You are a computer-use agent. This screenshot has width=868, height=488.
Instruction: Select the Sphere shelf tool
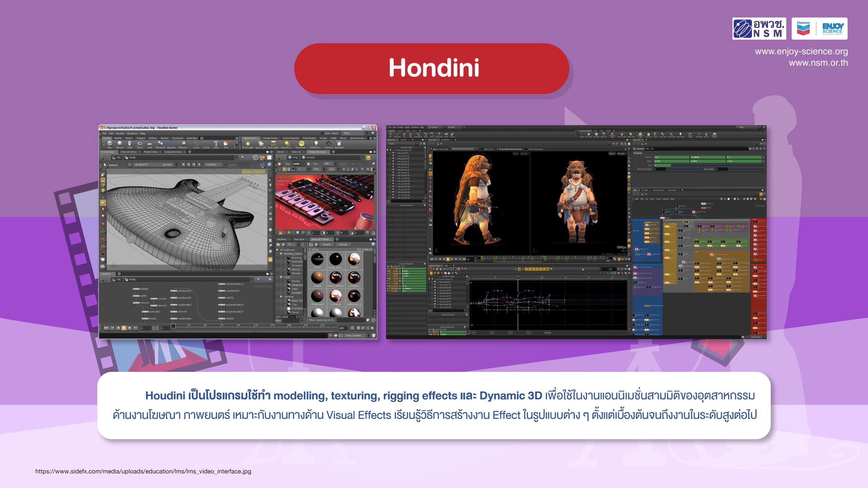point(120,144)
